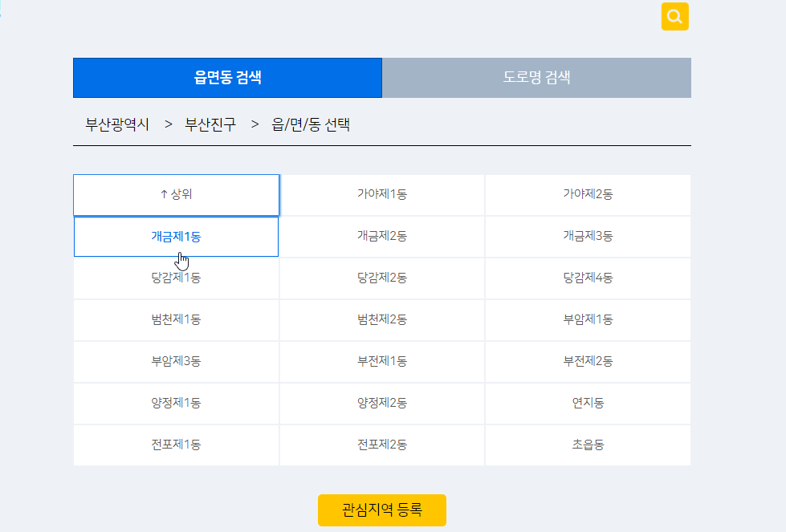Click the yellow search magnifier icon

(x=674, y=17)
